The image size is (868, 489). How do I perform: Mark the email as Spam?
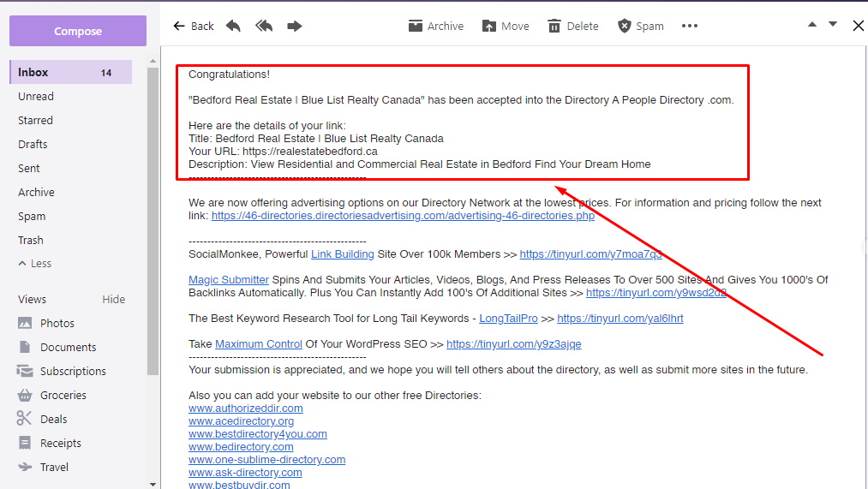pyautogui.click(x=641, y=26)
